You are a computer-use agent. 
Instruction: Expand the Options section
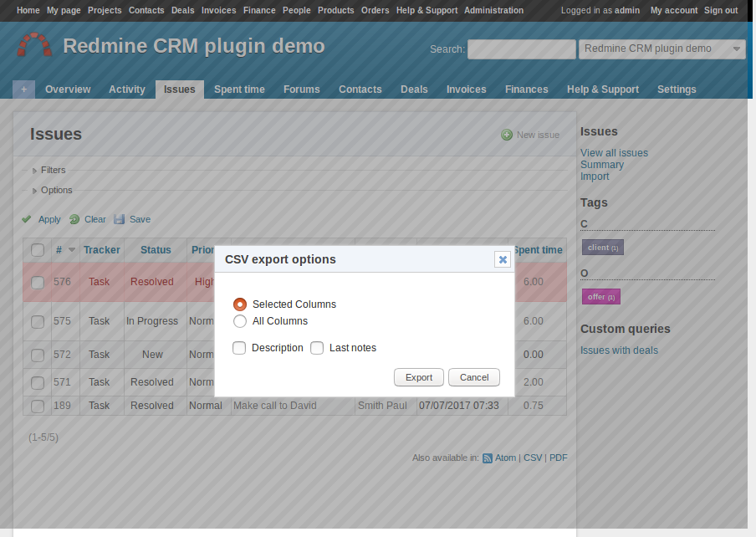[x=35, y=191]
